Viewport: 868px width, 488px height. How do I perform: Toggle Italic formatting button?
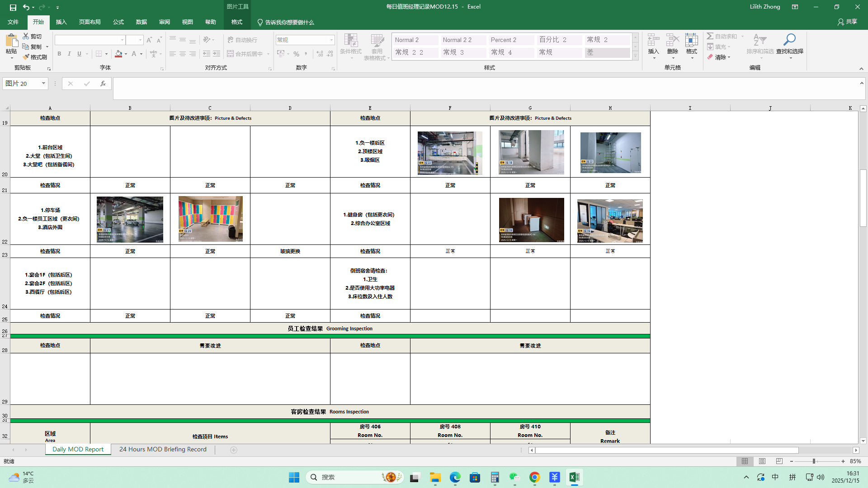pyautogui.click(x=69, y=54)
